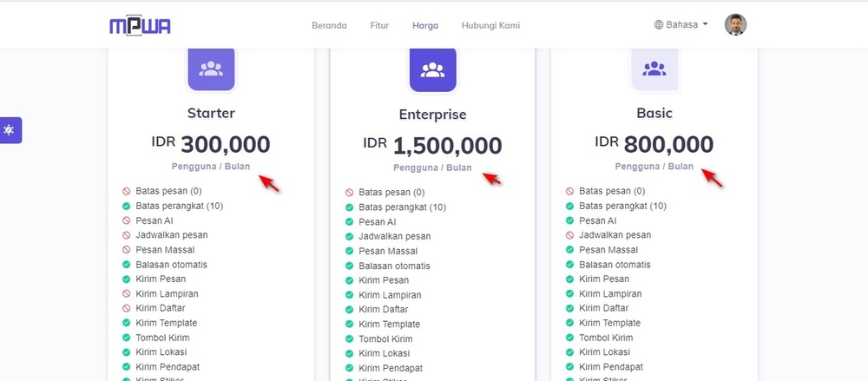Click Basic's Kirim Lokasi text
Viewport: 868px width, 381px height.
[x=604, y=352]
